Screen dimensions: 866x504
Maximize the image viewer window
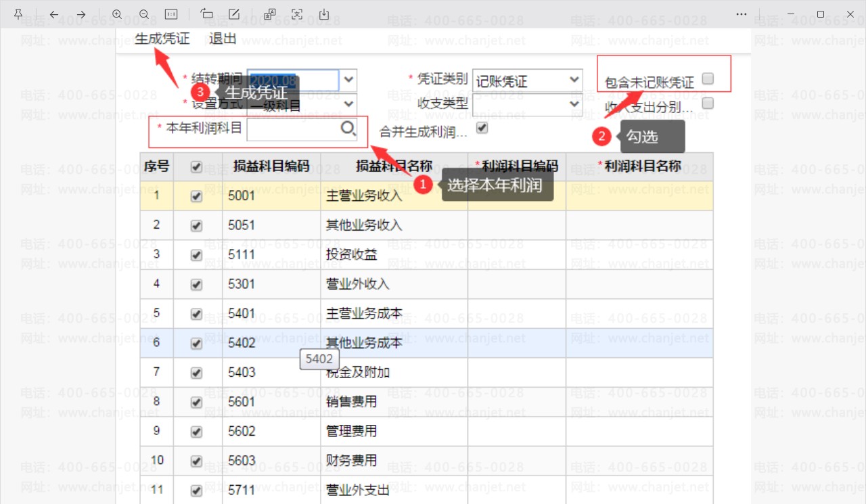(821, 14)
